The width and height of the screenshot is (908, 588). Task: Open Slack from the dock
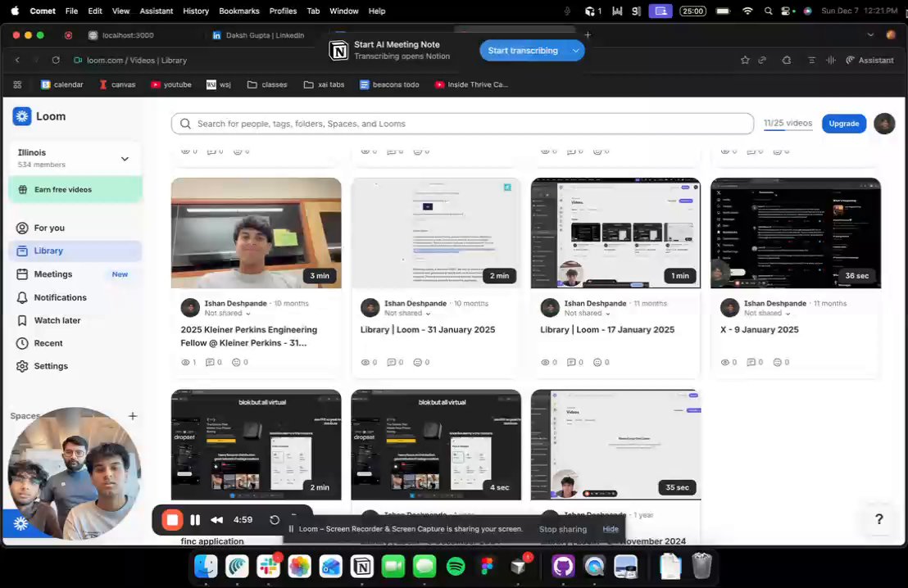coord(268,567)
